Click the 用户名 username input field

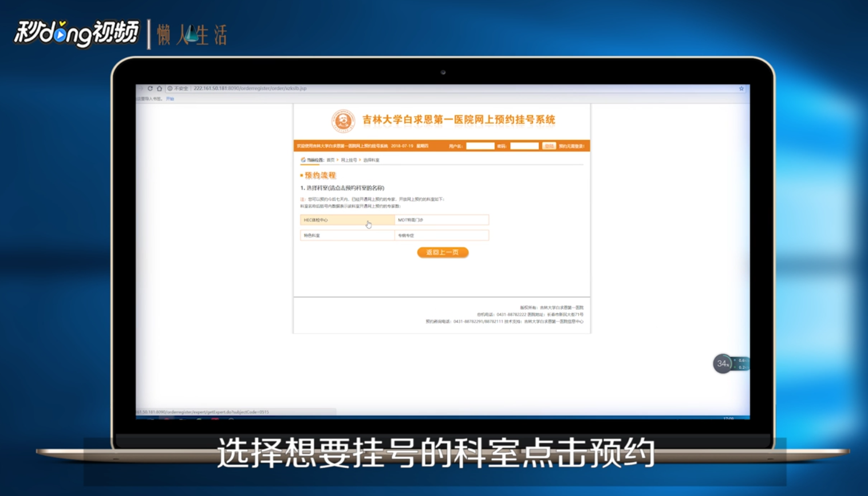(480, 146)
